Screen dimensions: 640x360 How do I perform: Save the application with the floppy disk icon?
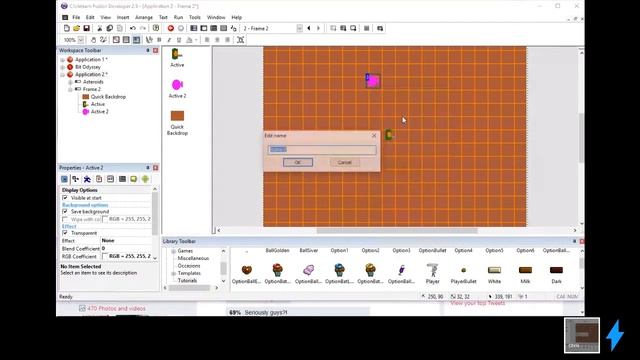pos(87,28)
